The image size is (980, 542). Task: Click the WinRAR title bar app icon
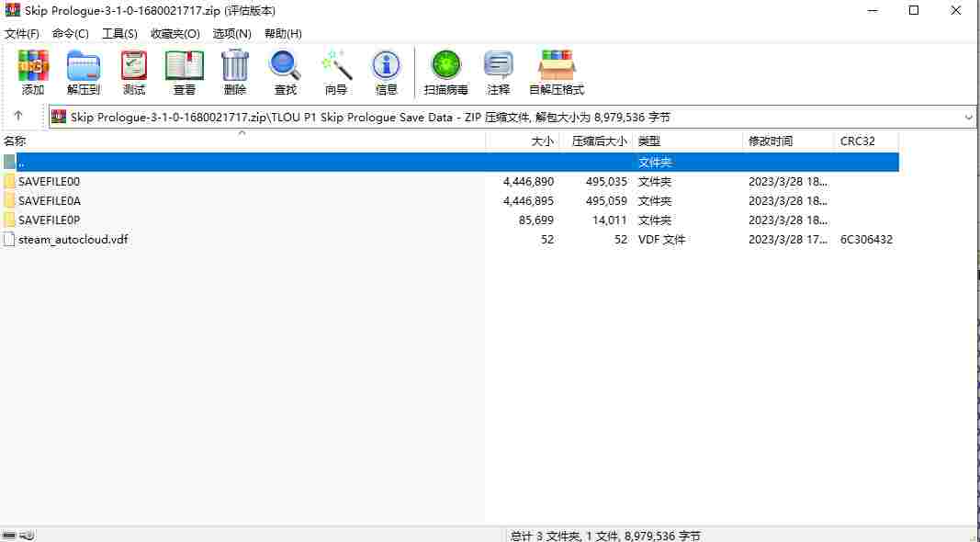[12, 11]
